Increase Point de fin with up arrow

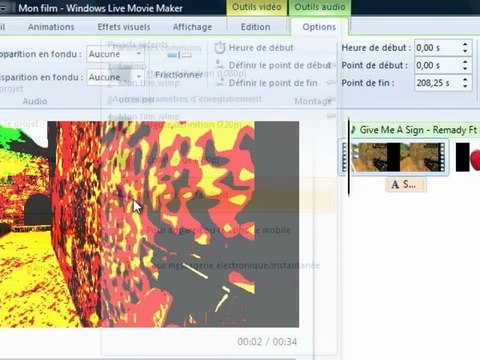[465, 79]
